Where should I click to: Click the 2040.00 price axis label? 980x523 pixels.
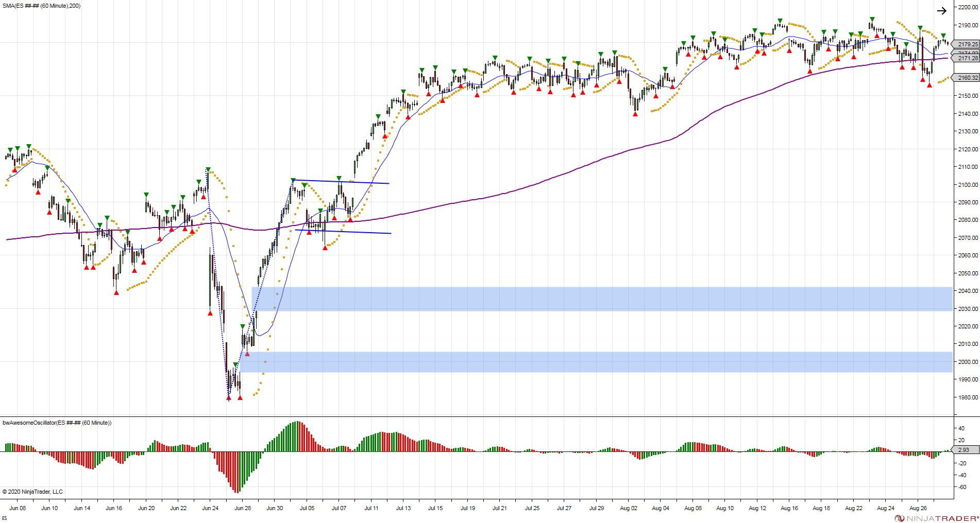[968, 291]
